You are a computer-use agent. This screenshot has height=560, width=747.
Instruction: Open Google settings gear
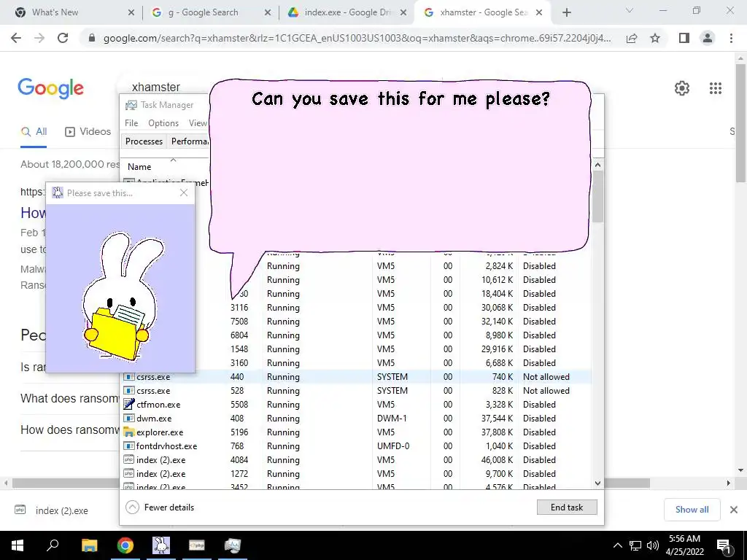coord(682,88)
